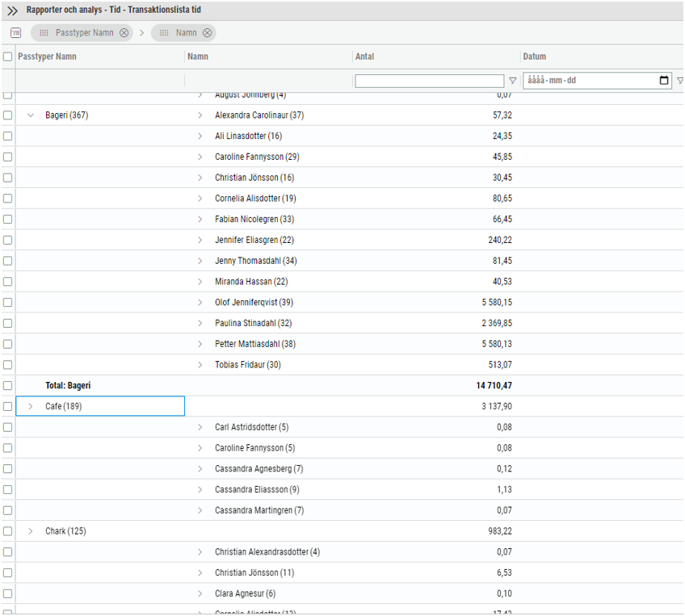Select the 240,22 Antal value

coord(500,240)
